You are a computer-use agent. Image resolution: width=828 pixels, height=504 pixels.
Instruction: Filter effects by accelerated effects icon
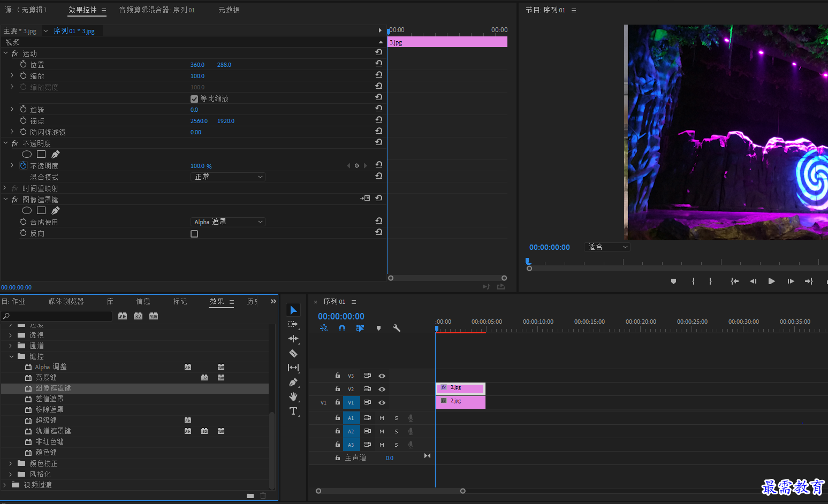(123, 316)
